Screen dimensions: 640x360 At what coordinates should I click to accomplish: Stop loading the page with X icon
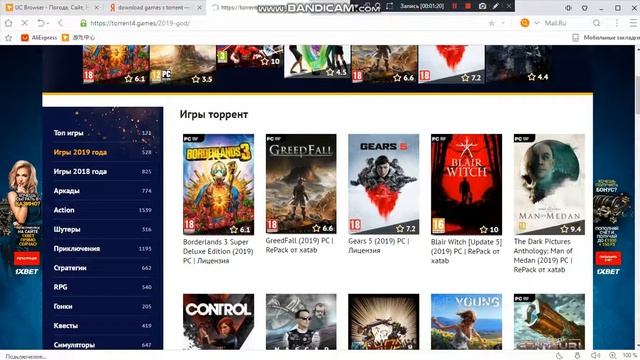[x=24, y=23]
